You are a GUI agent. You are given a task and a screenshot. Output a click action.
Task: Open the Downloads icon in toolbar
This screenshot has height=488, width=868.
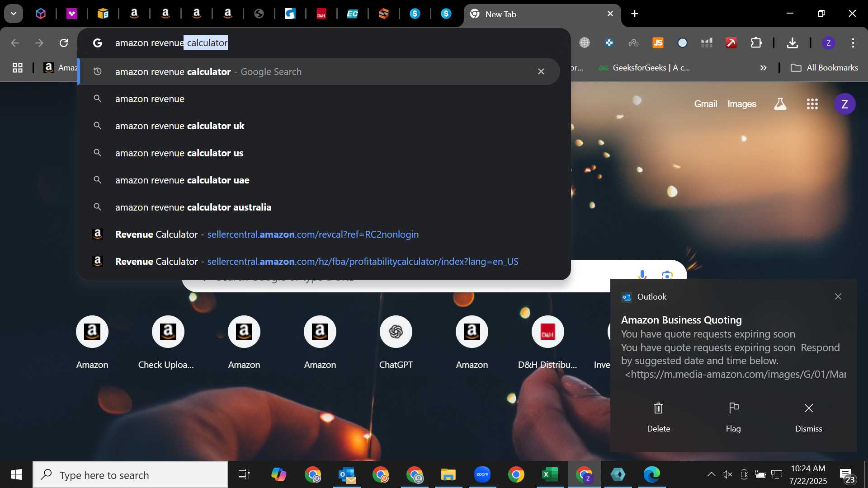click(792, 43)
